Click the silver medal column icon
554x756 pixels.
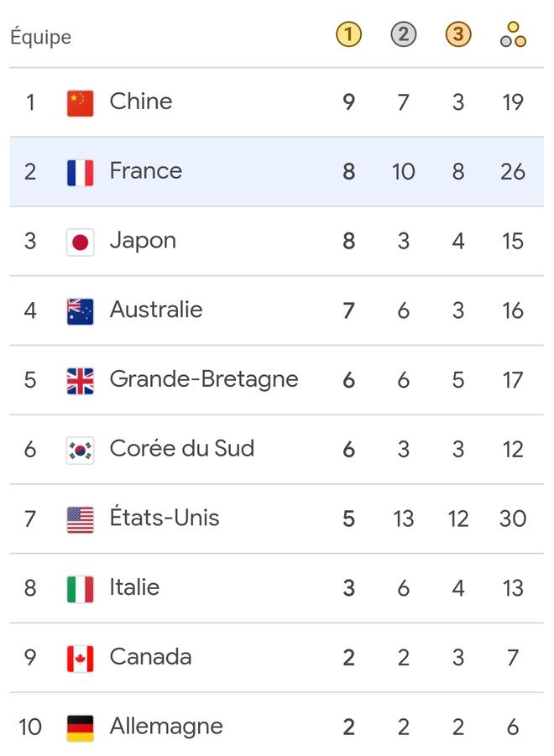404,34
